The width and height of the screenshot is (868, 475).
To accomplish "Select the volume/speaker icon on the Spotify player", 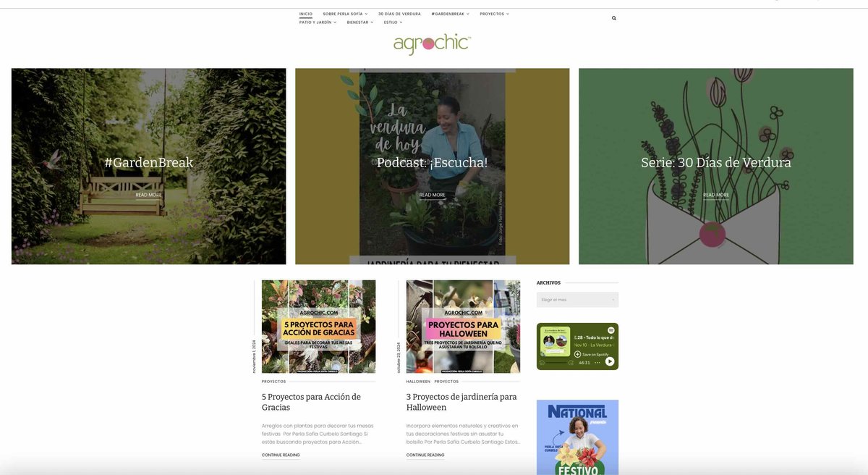I will coord(541,362).
